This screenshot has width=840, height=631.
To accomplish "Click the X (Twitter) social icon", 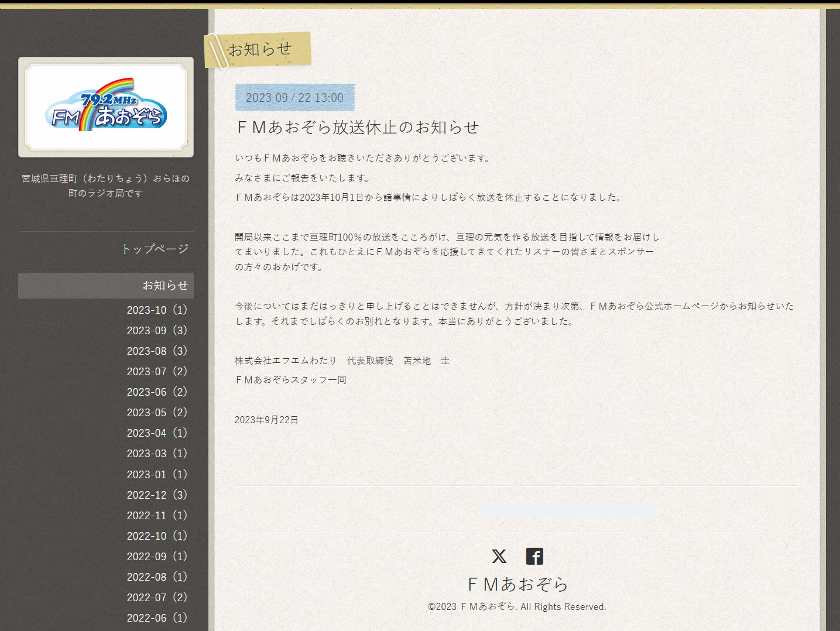I will point(499,556).
